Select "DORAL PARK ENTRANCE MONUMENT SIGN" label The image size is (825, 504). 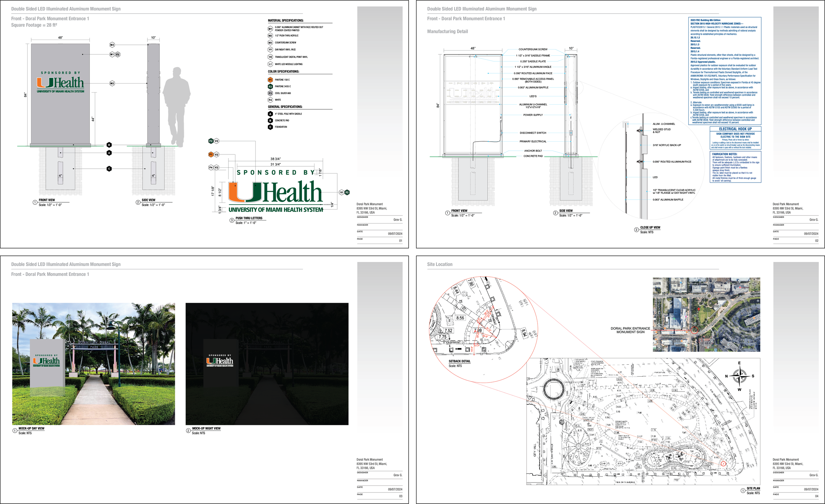631,330
